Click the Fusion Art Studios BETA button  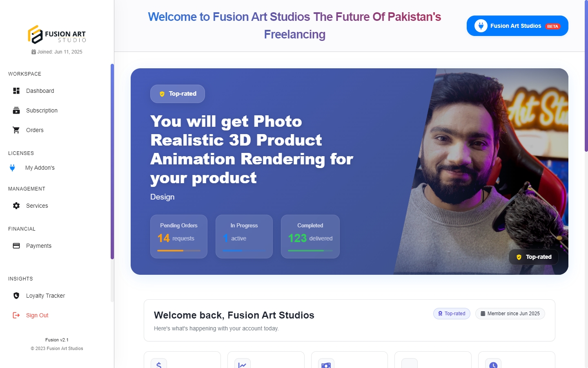517,26
